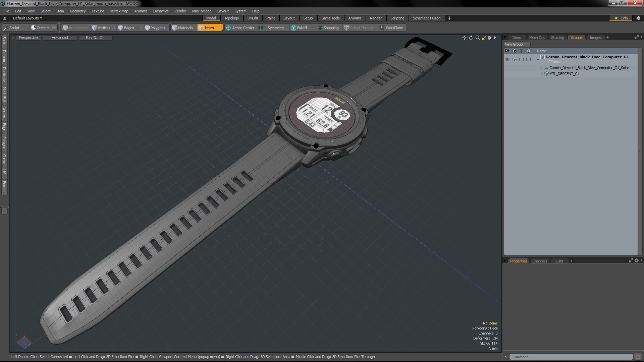Open the Ray GL: Off dropdown
This screenshot has height=362, width=644.
point(95,38)
